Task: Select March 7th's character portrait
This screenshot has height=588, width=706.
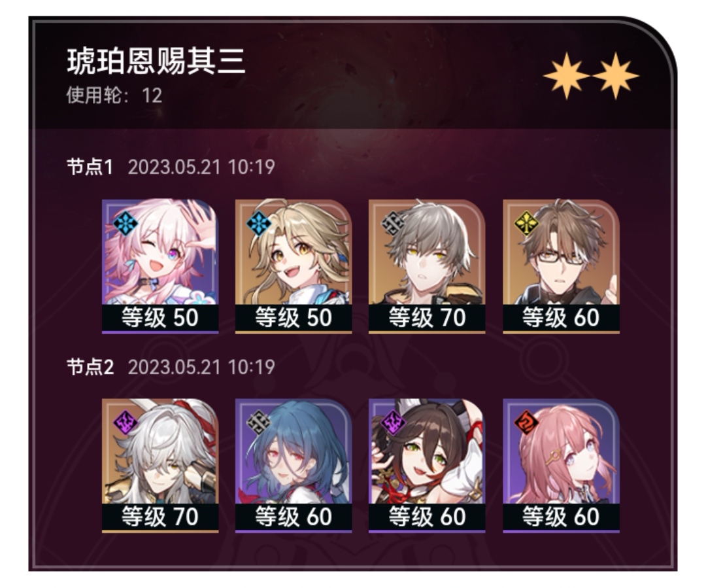Action: [160, 266]
